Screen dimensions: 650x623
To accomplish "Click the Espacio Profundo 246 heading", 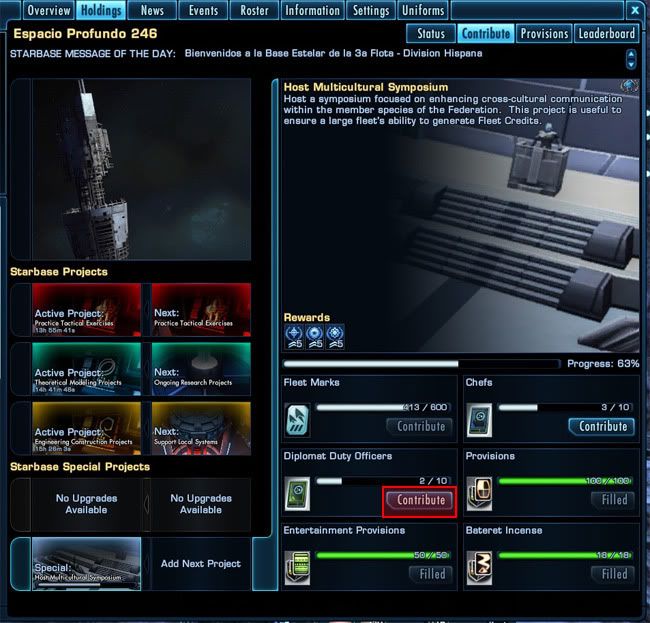I will (x=85, y=34).
